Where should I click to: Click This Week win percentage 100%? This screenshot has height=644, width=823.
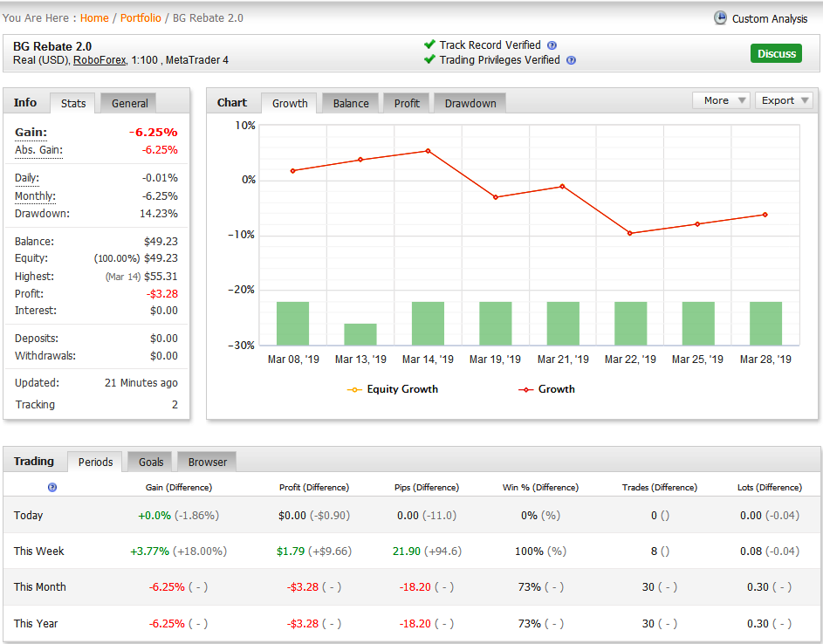(529, 552)
